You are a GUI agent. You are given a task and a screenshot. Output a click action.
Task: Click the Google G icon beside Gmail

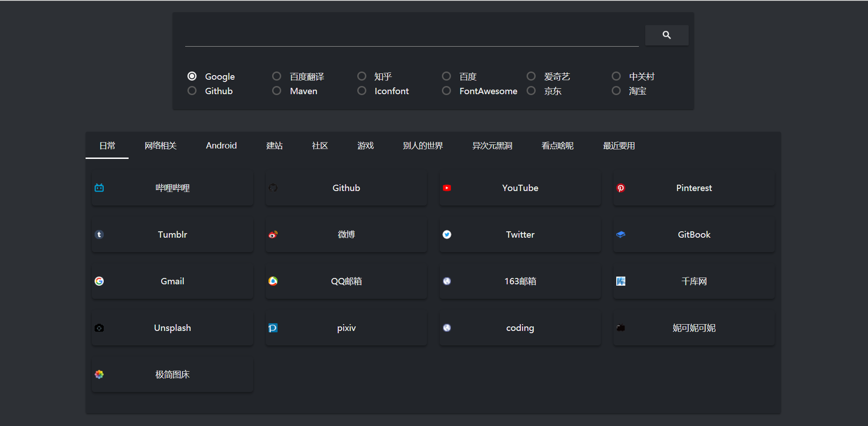(99, 281)
